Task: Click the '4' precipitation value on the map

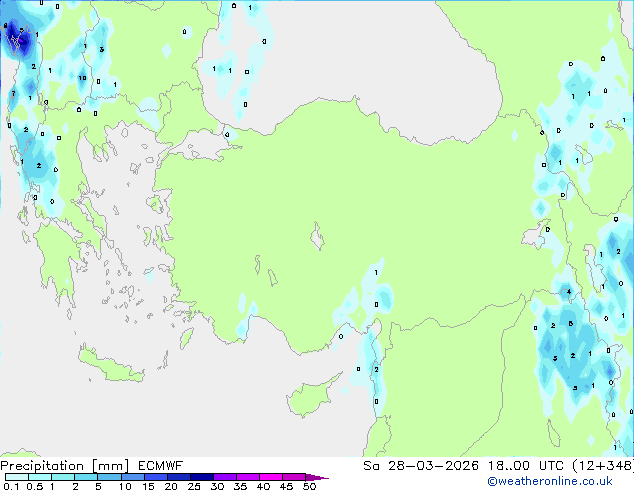Action: [x=569, y=291]
